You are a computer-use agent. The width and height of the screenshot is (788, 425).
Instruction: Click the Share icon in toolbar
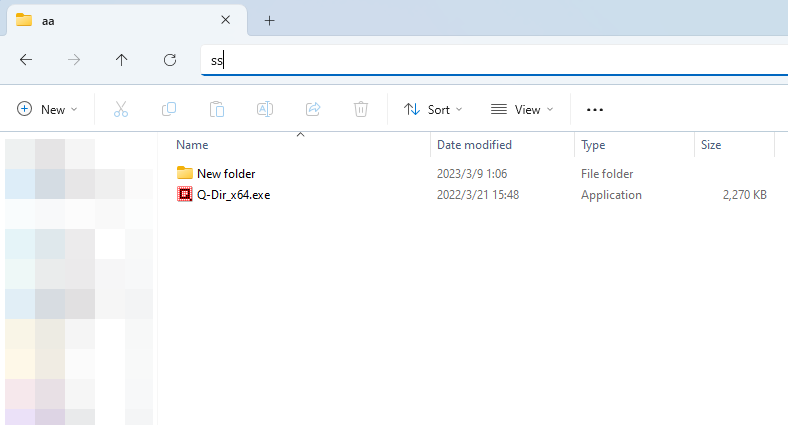tap(313, 109)
